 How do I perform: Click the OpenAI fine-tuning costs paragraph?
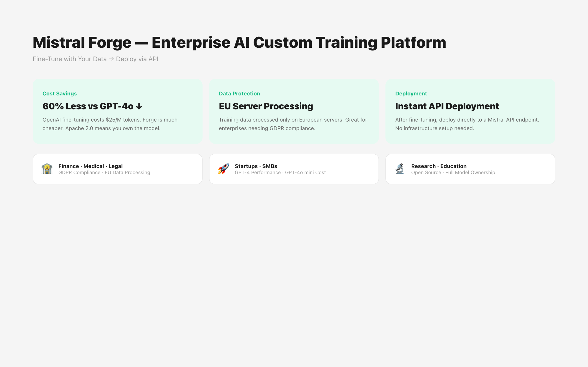point(110,124)
